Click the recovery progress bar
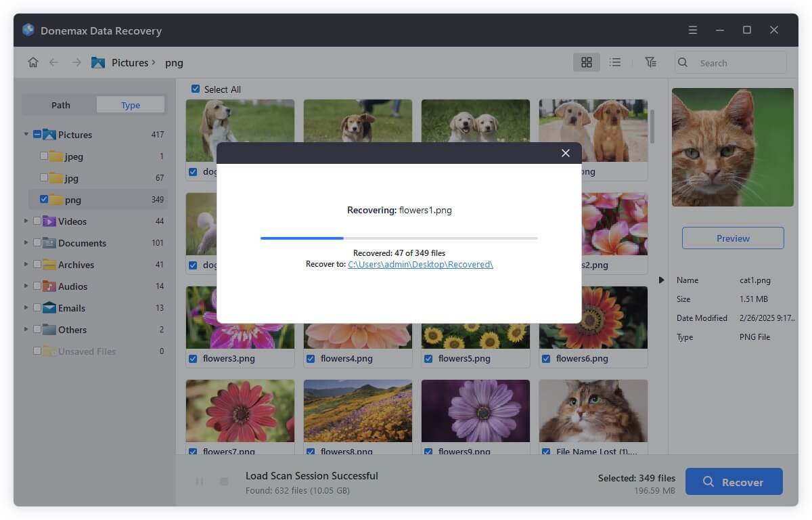 tap(399, 238)
